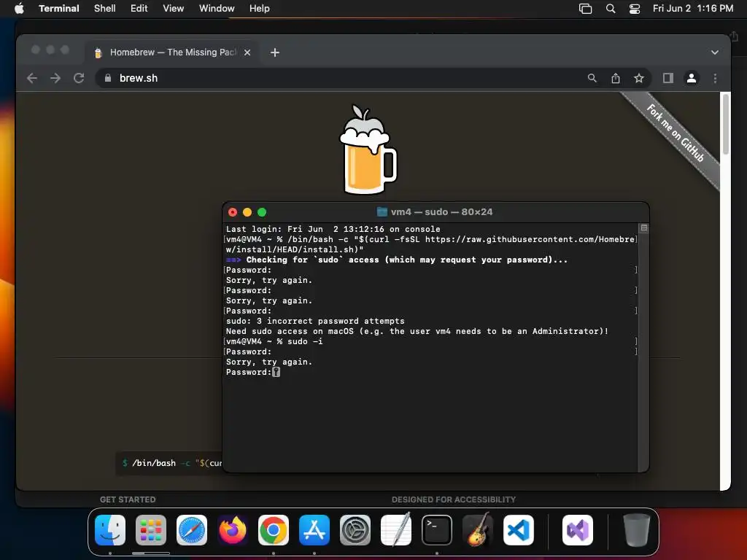747x560 pixels.
Task: Click the vm4 folder icon in Terminal title
Action: tap(382, 212)
